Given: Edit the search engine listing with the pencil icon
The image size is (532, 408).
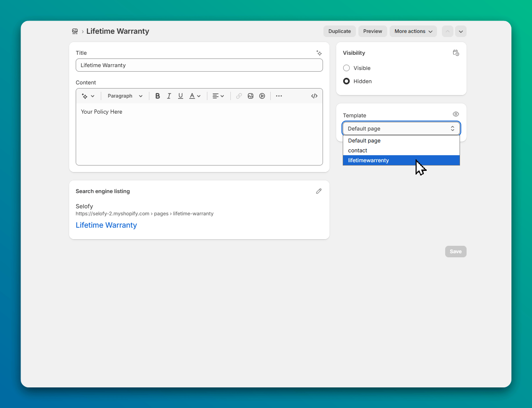Looking at the screenshot, I should tap(319, 191).
